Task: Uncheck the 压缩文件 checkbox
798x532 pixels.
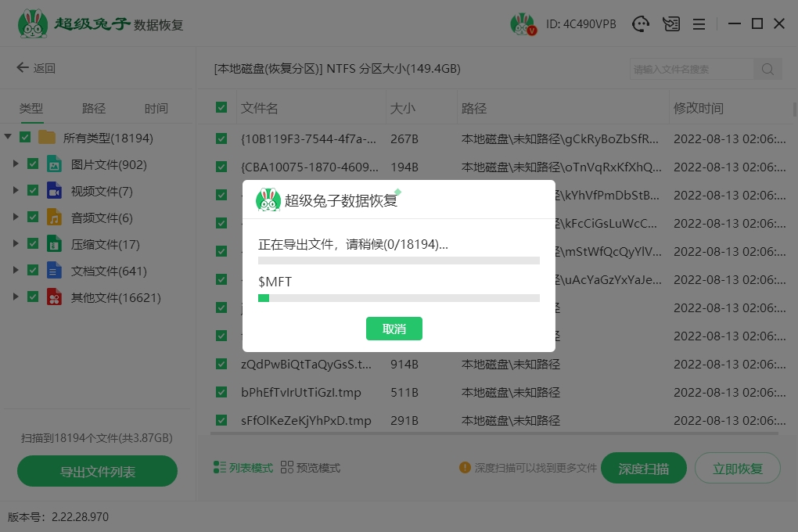Action: (x=33, y=244)
